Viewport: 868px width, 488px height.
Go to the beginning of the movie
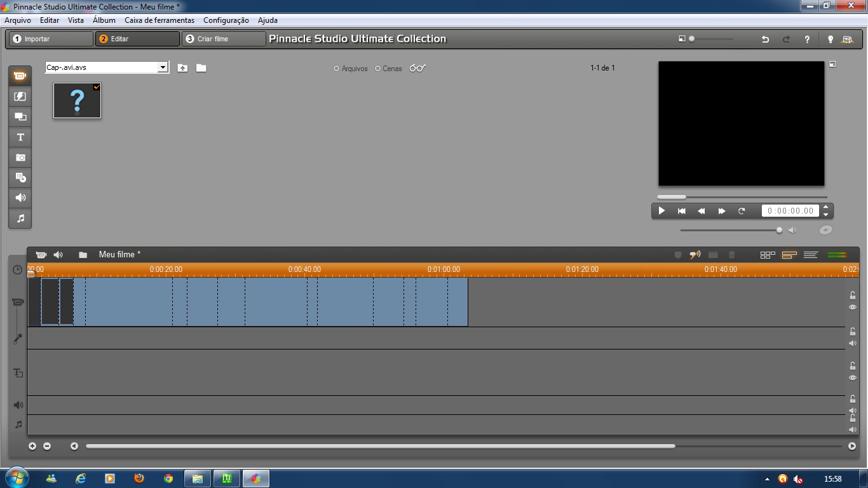(681, 211)
